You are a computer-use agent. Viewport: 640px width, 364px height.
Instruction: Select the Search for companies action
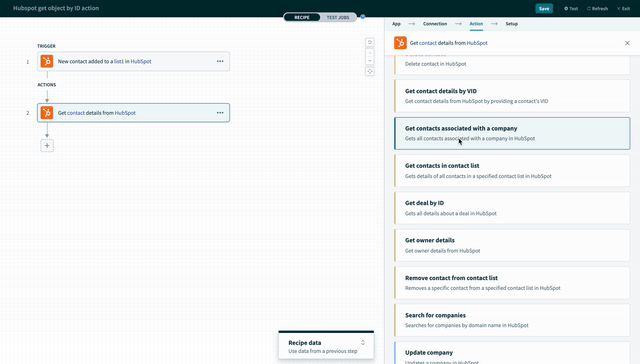point(512,320)
